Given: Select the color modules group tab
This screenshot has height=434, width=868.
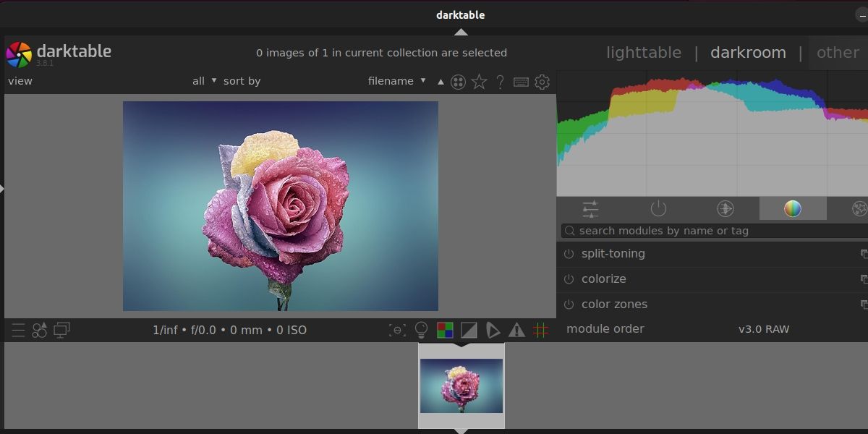Looking at the screenshot, I should click(x=793, y=209).
